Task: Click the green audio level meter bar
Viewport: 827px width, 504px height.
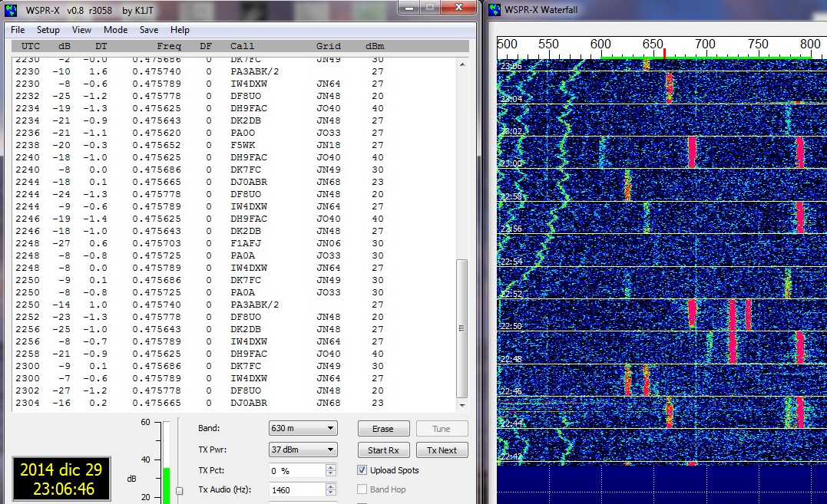Action: 167,486
